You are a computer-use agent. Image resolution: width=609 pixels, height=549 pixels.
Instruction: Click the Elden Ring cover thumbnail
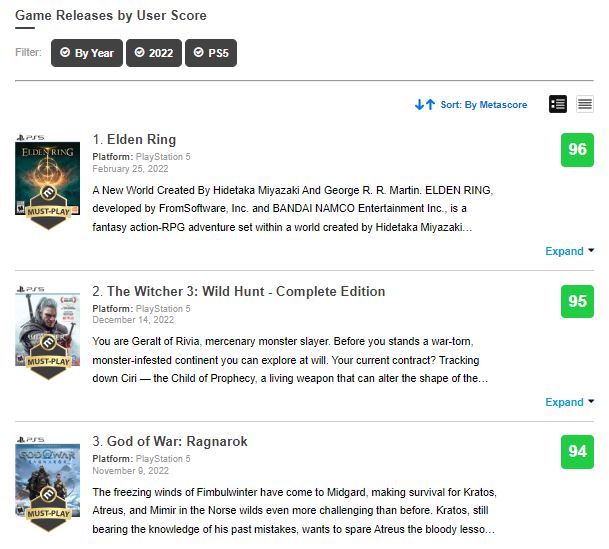[48, 176]
